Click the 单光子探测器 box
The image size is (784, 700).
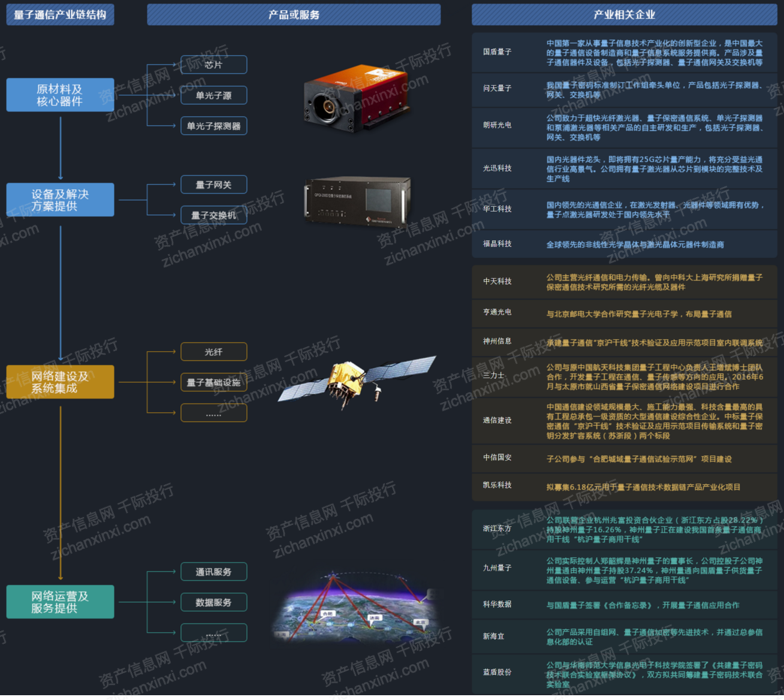point(213,126)
